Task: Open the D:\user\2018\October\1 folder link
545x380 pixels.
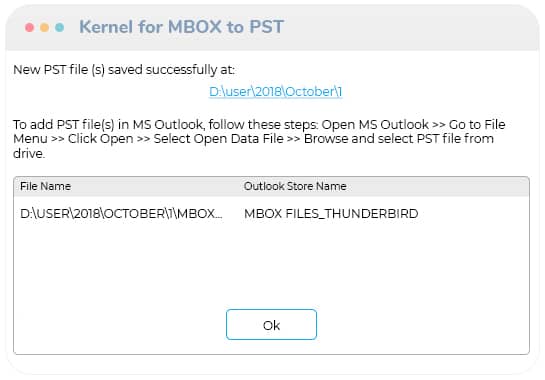Action: pyautogui.click(x=275, y=92)
